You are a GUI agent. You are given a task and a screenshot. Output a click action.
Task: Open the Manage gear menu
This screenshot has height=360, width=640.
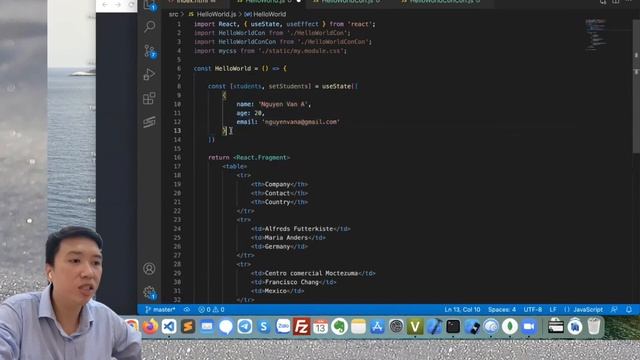pyautogui.click(x=149, y=292)
